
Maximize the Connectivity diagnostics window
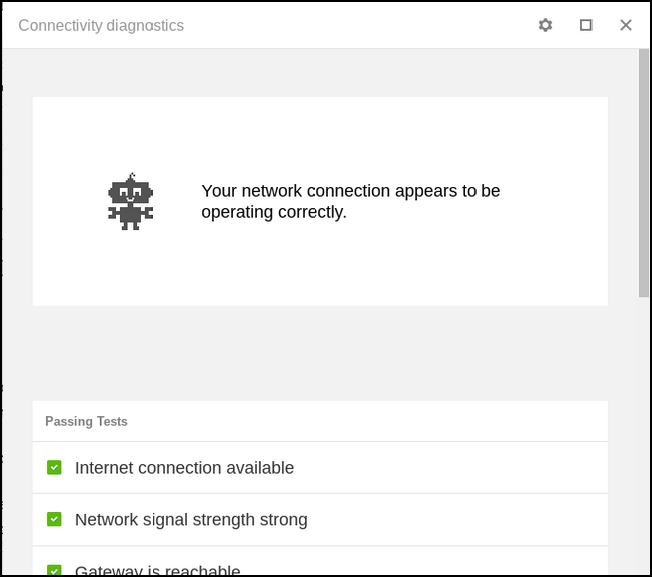click(586, 25)
